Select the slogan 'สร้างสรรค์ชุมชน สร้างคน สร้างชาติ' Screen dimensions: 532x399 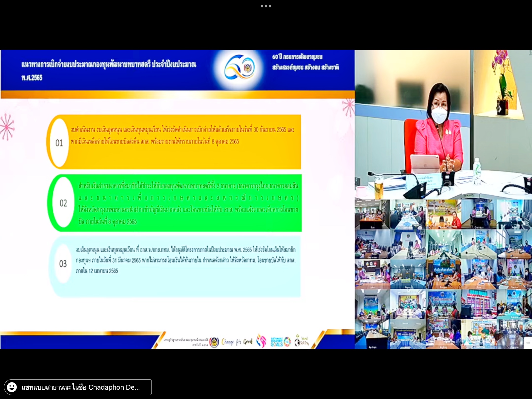click(305, 67)
